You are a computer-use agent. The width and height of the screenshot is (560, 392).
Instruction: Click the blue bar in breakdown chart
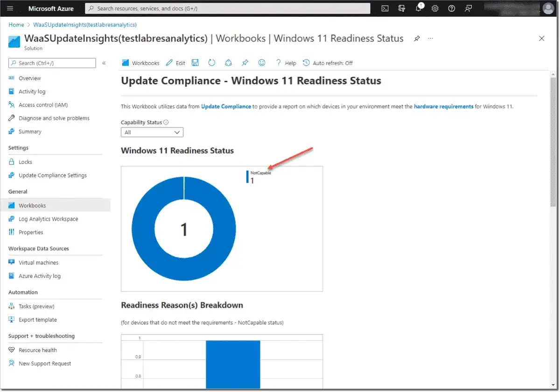pyautogui.click(x=233, y=364)
